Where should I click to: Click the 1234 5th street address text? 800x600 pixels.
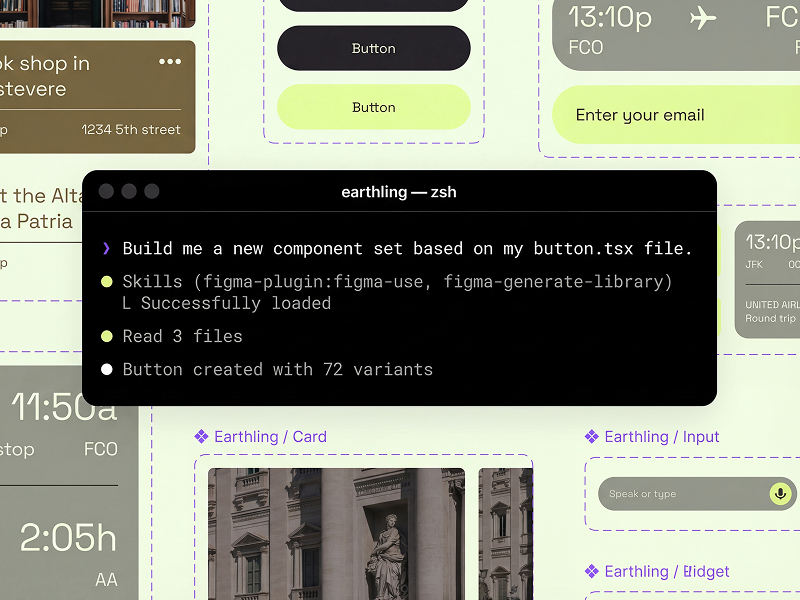(x=131, y=129)
